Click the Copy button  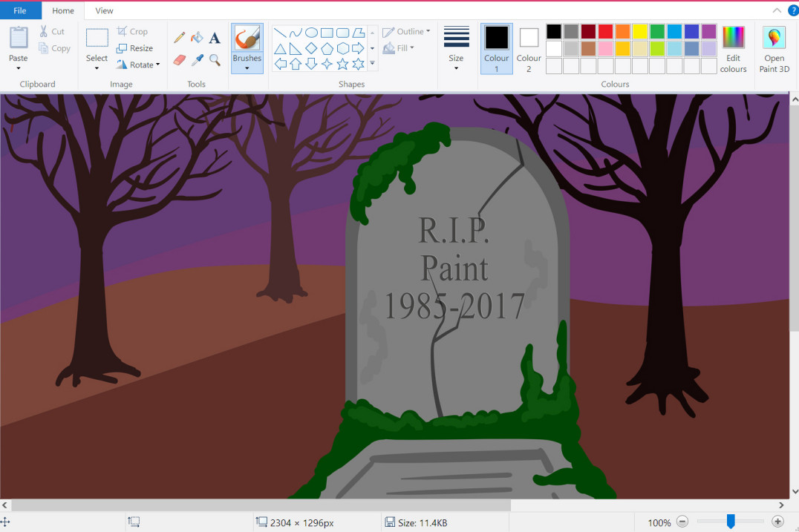(x=54, y=48)
